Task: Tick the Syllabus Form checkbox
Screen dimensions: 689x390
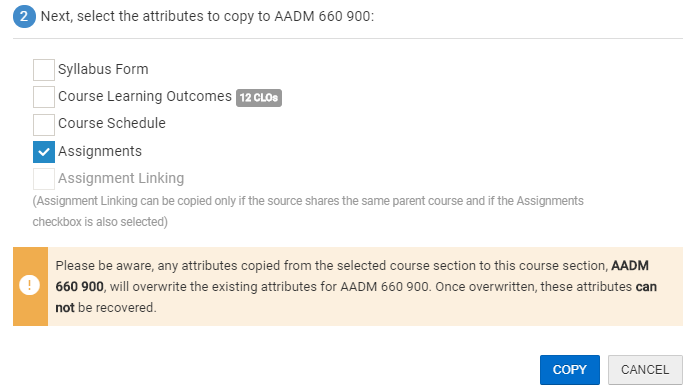Action: [x=44, y=70]
